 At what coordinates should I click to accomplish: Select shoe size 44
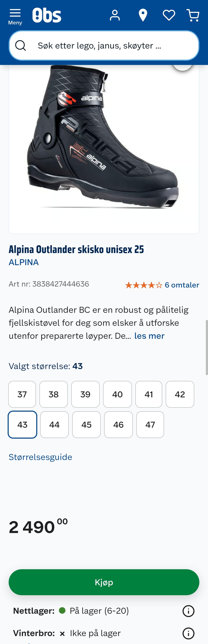[54, 424]
